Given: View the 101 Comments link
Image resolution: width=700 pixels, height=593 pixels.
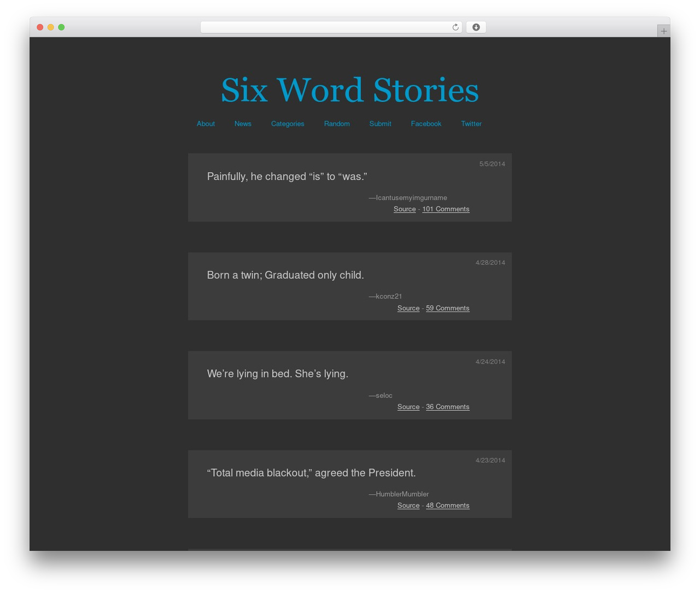Looking at the screenshot, I should pos(446,209).
